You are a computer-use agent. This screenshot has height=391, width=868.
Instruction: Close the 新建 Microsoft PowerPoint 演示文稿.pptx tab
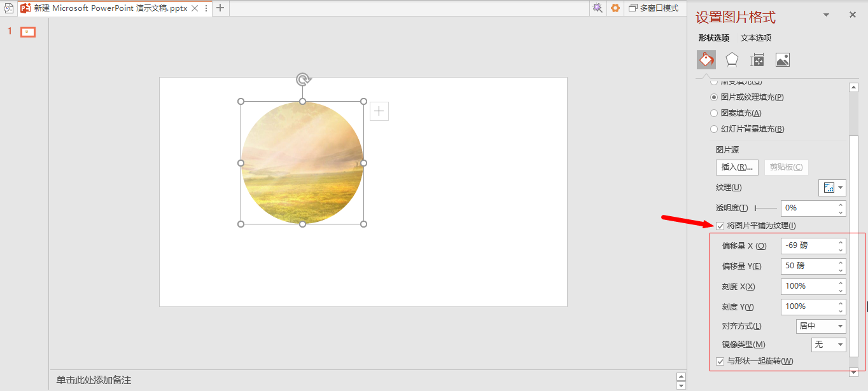coord(195,8)
